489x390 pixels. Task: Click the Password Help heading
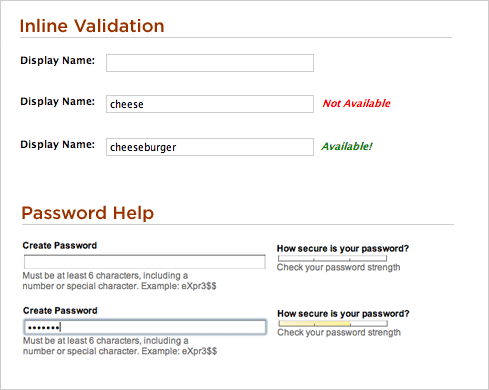(x=88, y=213)
